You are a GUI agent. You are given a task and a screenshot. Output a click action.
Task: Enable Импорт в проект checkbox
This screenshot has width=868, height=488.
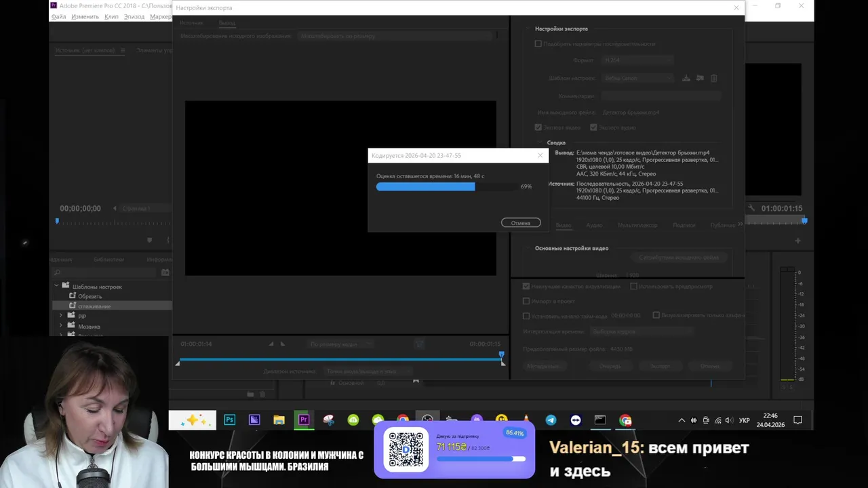coord(526,301)
